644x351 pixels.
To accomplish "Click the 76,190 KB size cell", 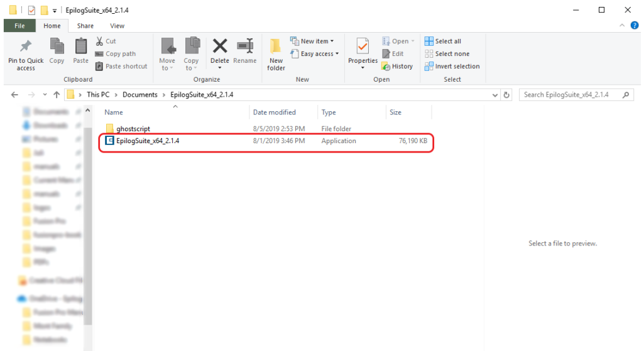I will [413, 141].
